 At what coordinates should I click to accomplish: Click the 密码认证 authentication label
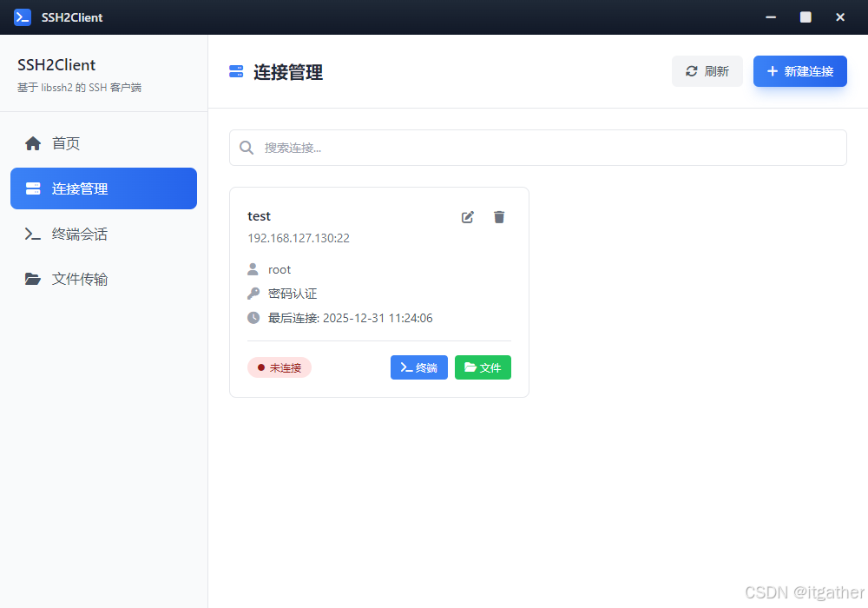(x=293, y=294)
